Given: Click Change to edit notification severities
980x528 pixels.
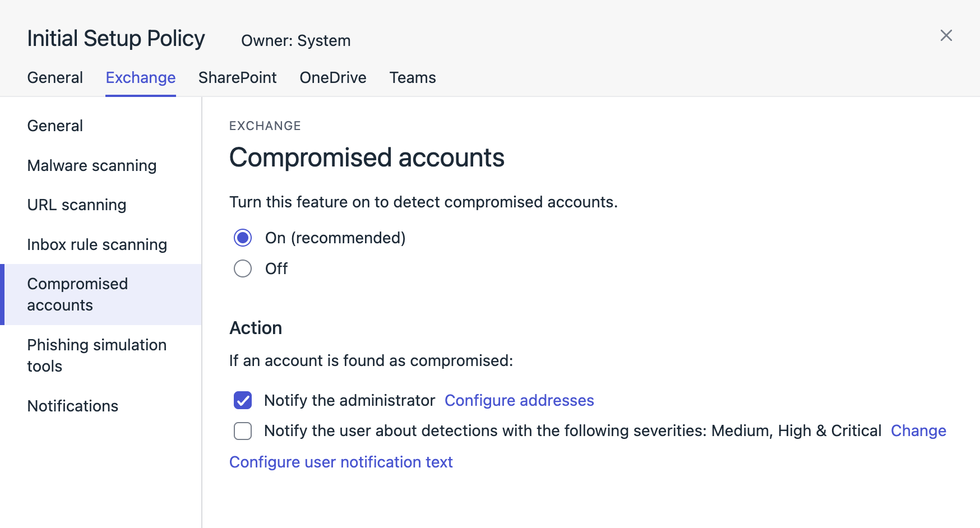Looking at the screenshot, I should (918, 430).
